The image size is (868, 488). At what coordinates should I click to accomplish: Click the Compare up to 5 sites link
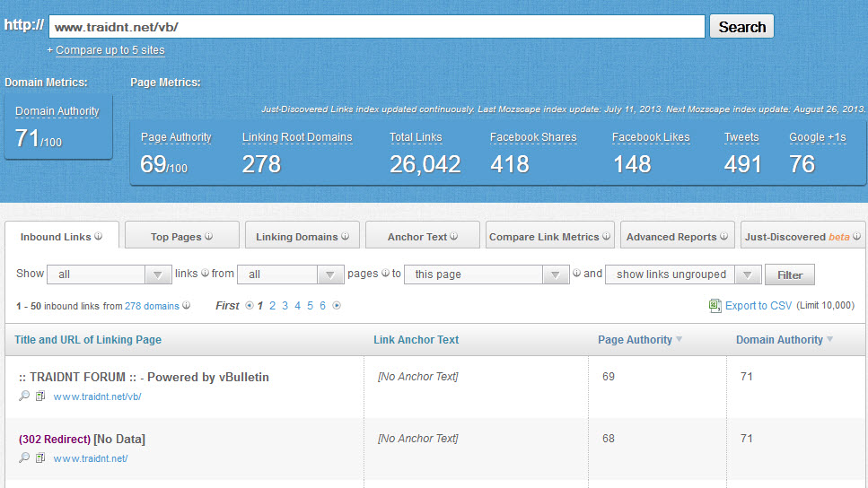(110, 50)
